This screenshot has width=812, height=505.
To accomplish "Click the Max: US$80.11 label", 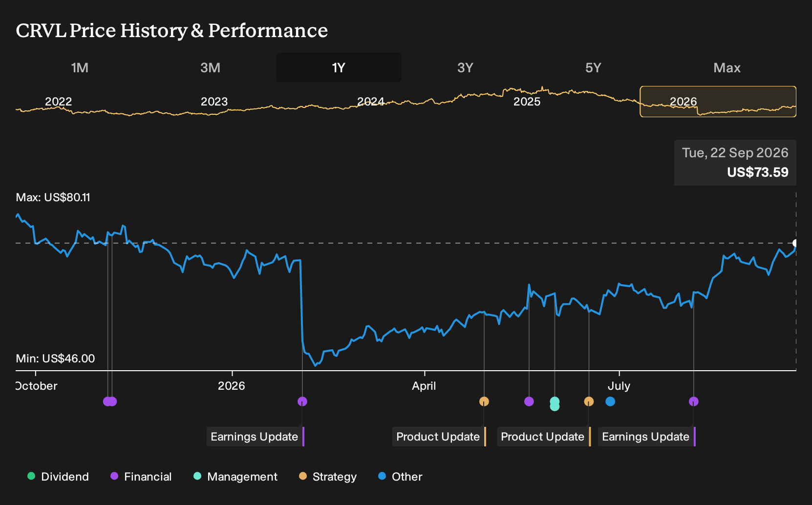I will coord(53,197).
